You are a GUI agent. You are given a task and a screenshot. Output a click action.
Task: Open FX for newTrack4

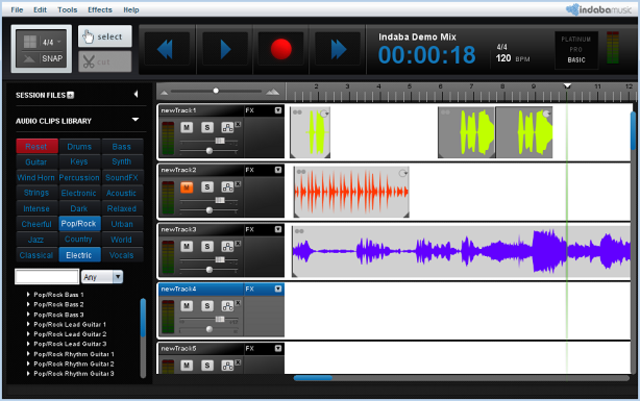click(x=249, y=289)
